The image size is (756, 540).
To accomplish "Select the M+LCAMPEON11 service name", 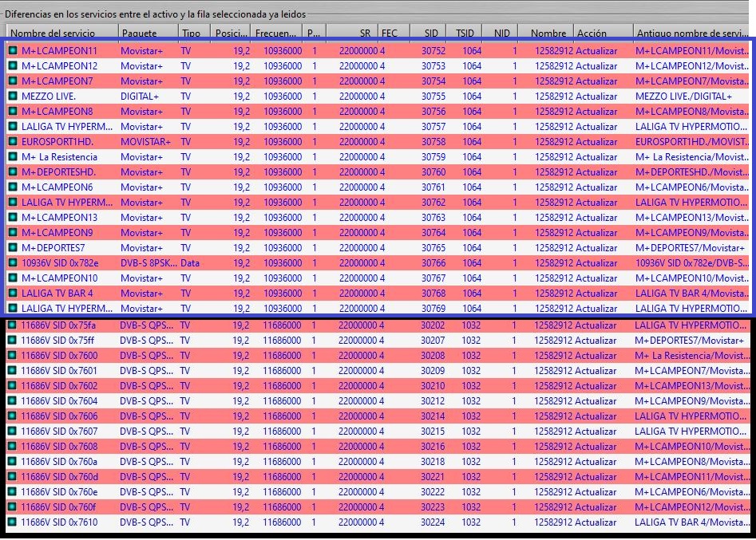I will point(59,50).
